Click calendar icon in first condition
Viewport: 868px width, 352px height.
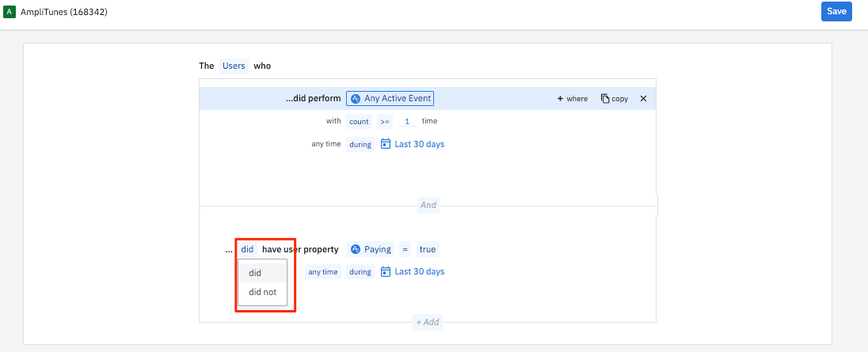tap(386, 144)
